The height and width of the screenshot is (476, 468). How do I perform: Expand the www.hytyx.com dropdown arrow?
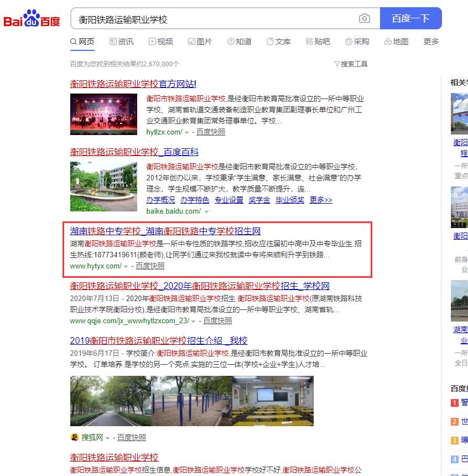click(x=126, y=267)
